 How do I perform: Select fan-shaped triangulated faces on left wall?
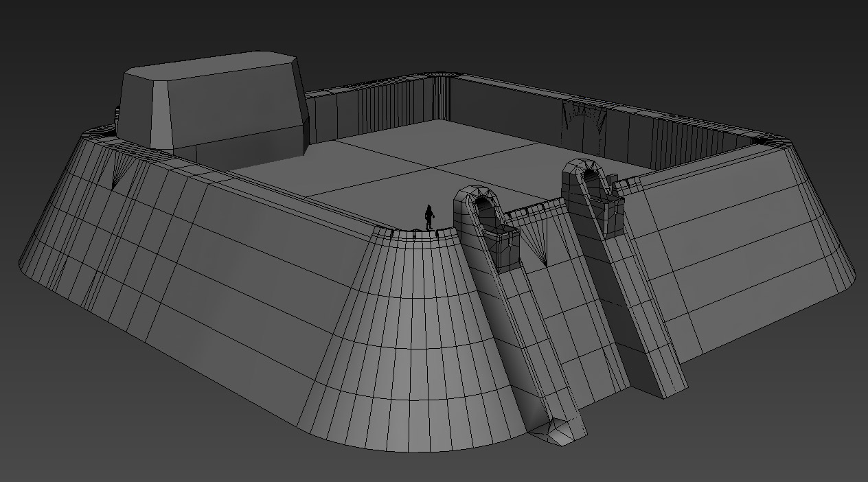tap(121, 170)
